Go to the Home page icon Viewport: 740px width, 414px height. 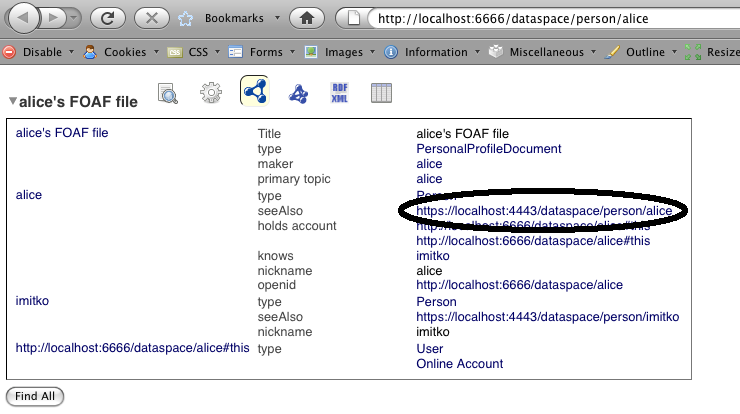308,18
